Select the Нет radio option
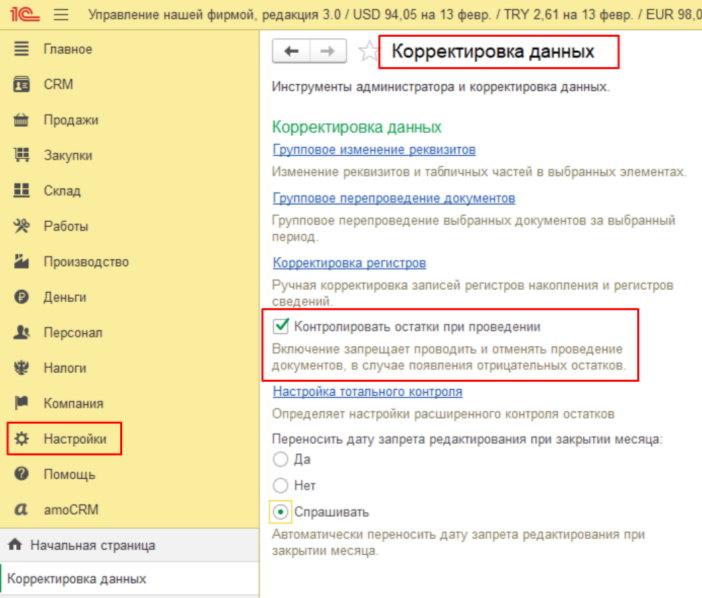This screenshot has width=702, height=598. 281,485
